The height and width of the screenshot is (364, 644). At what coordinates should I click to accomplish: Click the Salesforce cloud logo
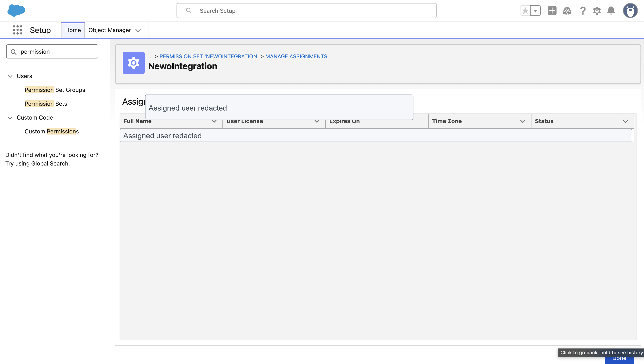tap(16, 11)
